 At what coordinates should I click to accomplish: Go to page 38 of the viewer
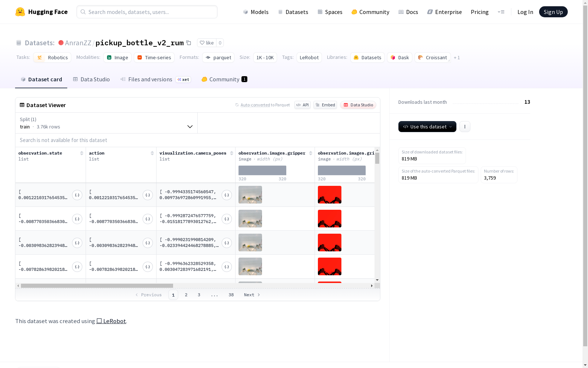(231, 295)
